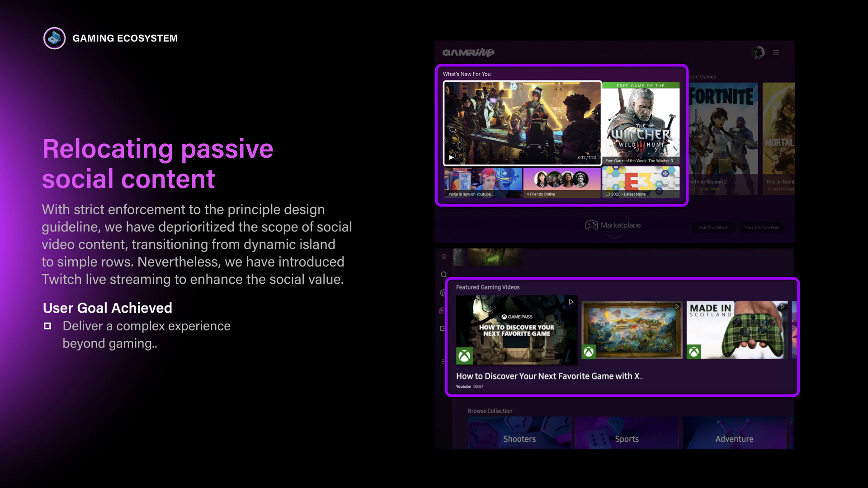This screenshot has height=488, width=868.
Task: Click play icon on the Game Pass video
Action: (571, 302)
